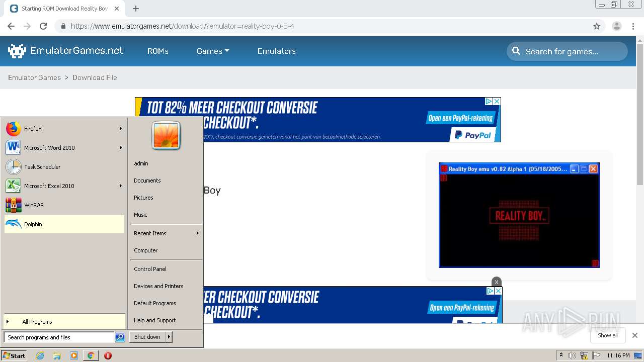Close the downloads bar

point(635,335)
